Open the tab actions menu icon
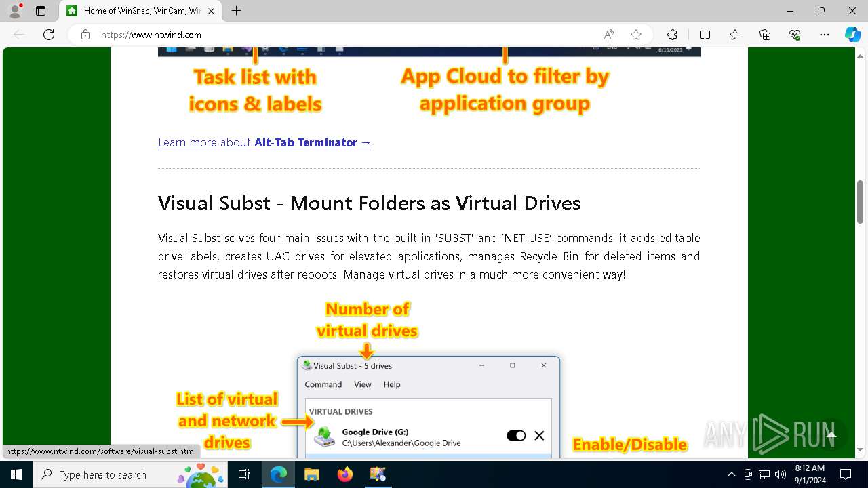The height and width of the screenshot is (488, 868). [41, 11]
